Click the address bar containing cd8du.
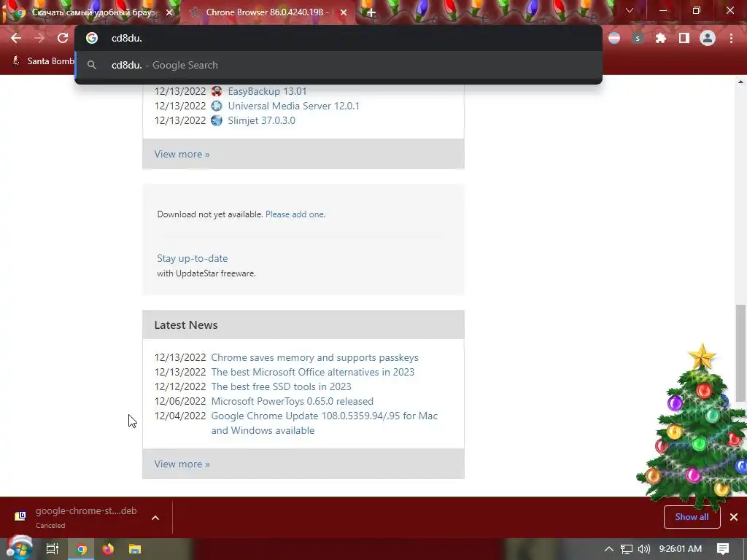The width and height of the screenshot is (747, 560). click(x=338, y=38)
